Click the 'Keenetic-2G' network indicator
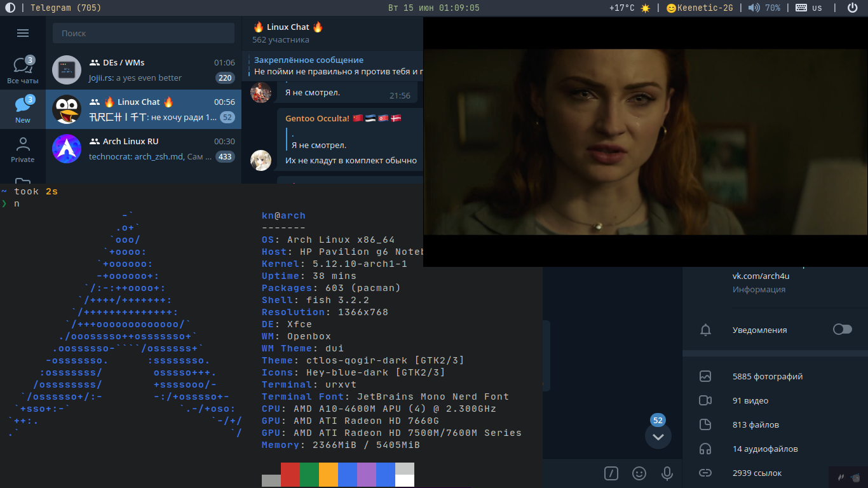 point(699,8)
